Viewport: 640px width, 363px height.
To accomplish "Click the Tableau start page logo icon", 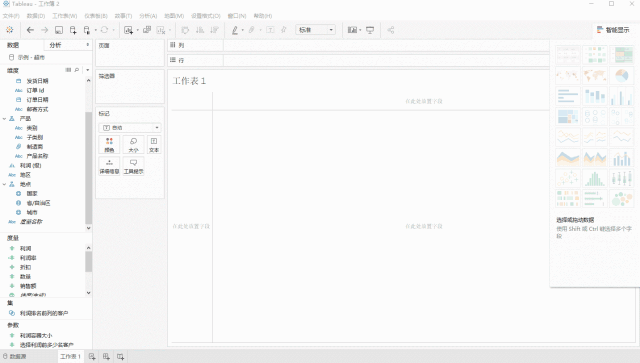I will 9,30.
